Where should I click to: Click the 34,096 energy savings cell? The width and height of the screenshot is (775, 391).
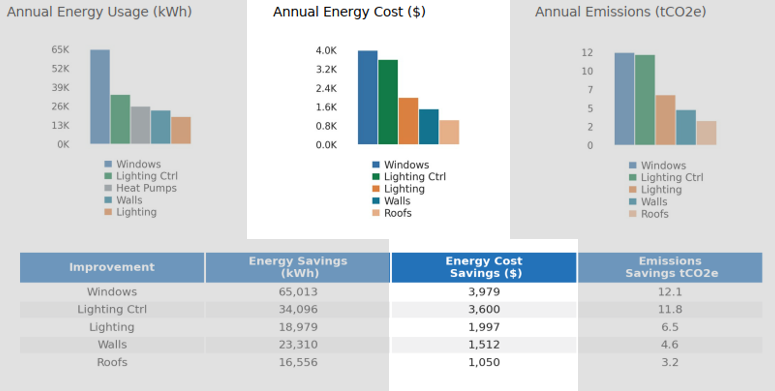coord(298,309)
